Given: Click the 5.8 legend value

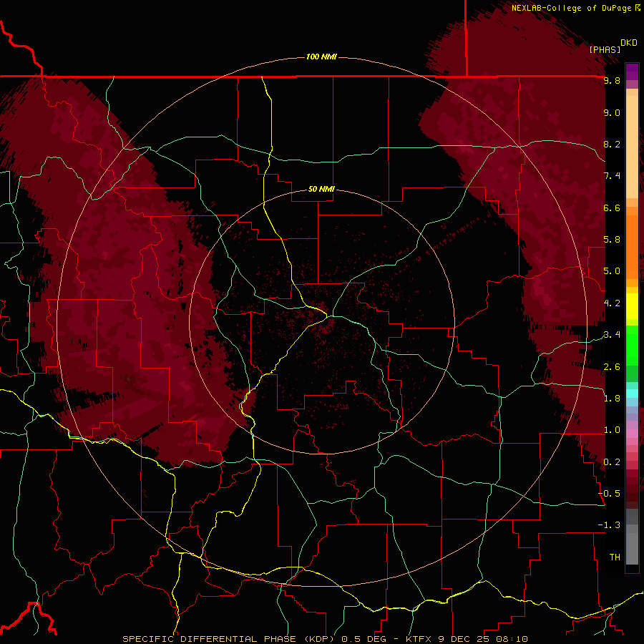Looking at the screenshot, I should [x=612, y=240].
